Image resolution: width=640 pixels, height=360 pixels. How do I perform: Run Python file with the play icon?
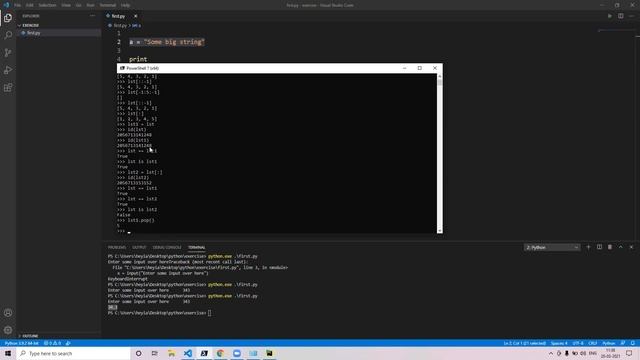click(x=610, y=16)
